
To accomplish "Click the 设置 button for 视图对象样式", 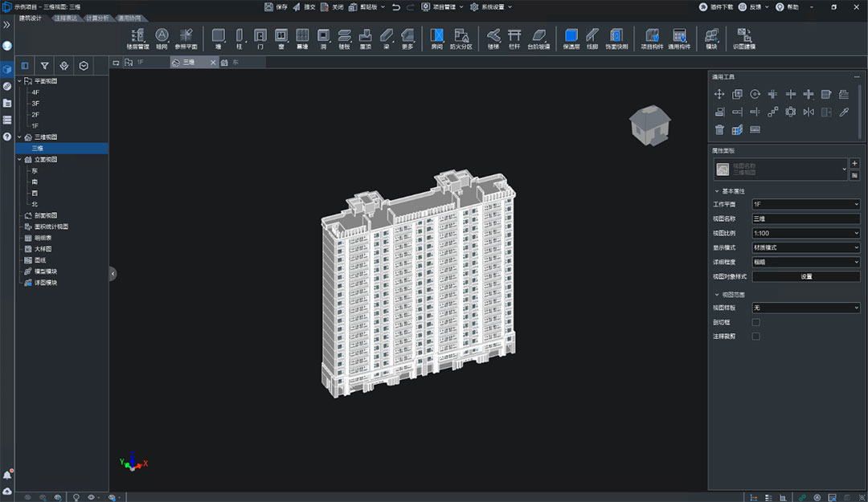I will [x=805, y=276].
